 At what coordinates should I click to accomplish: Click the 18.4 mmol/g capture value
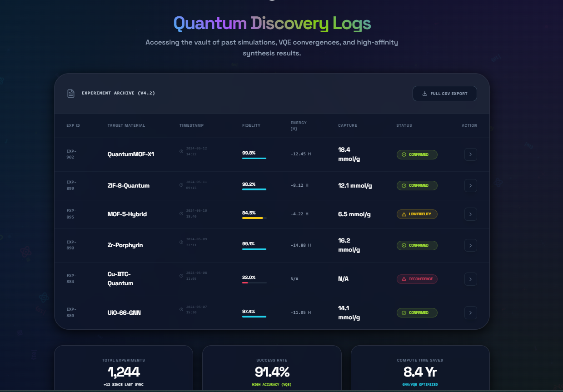(349, 154)
